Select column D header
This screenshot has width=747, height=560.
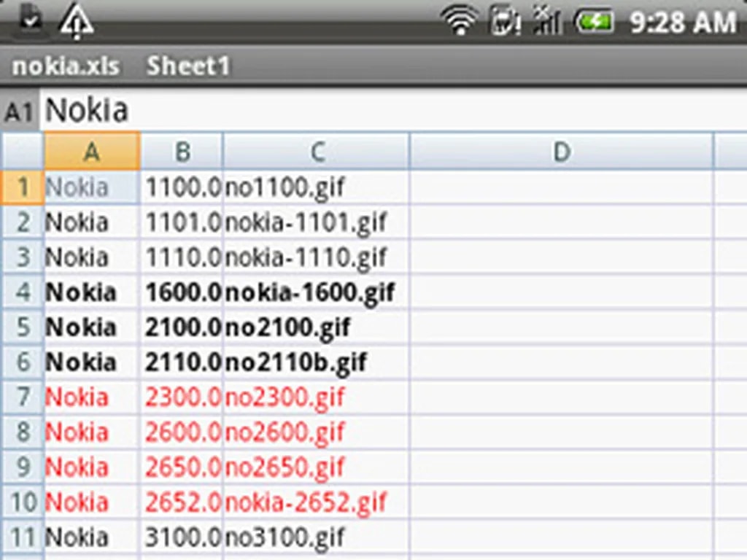561,152
